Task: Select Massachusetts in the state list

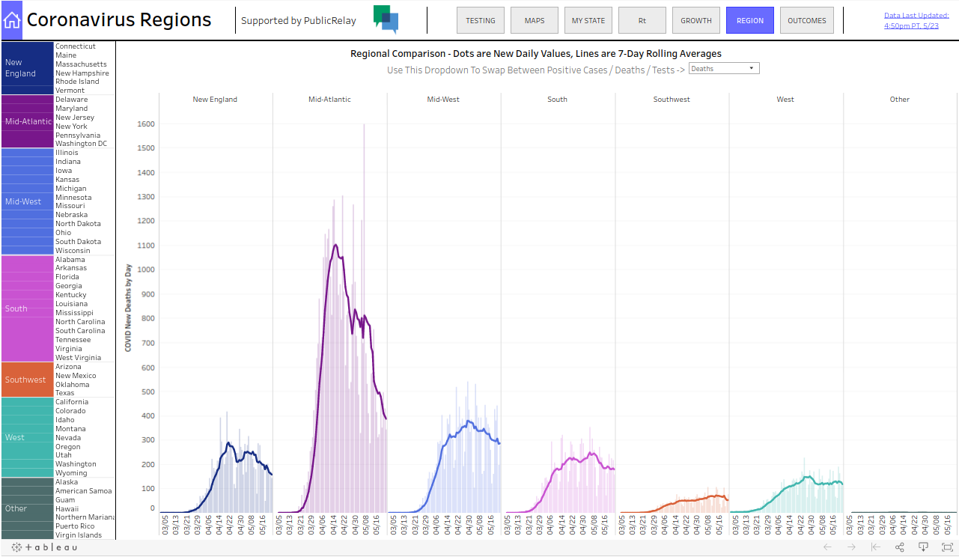Action: (x=82, y=64)
